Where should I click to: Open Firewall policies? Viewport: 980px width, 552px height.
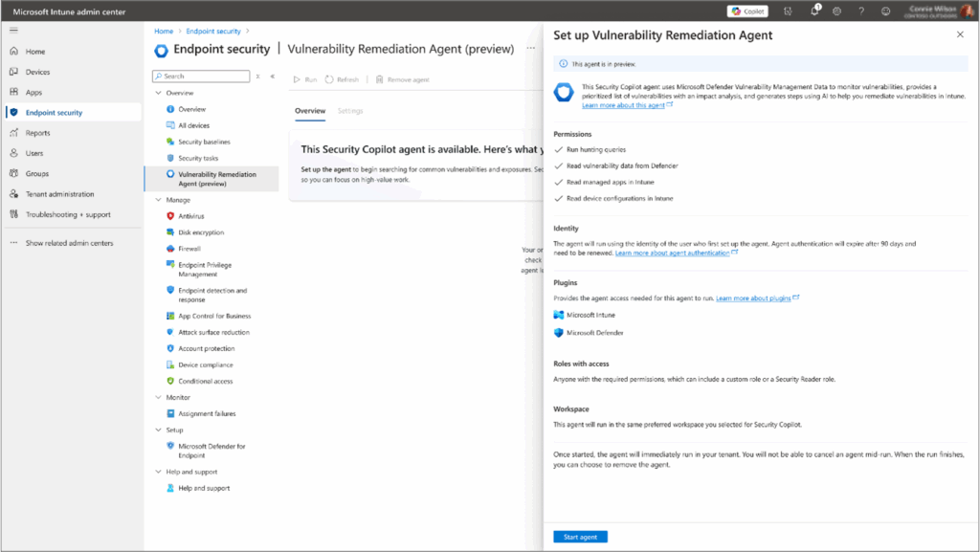[x=189, y=249]
